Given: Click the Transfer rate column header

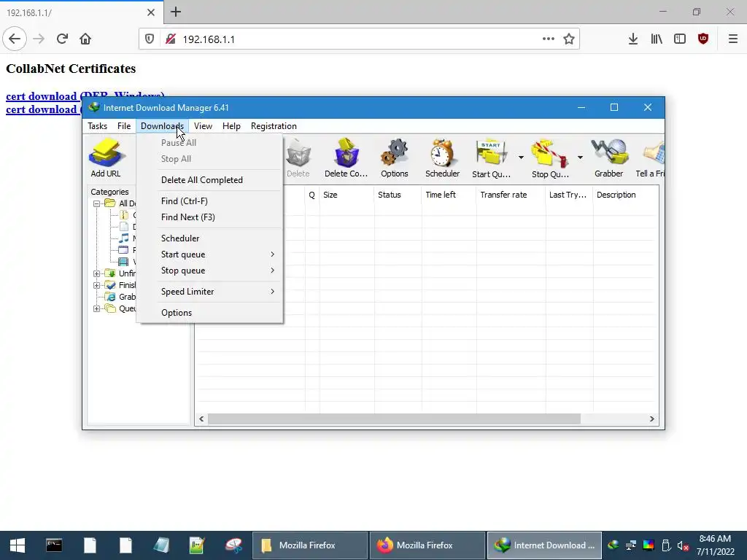Looking at the screenshot, I should [x=511, y=195].
